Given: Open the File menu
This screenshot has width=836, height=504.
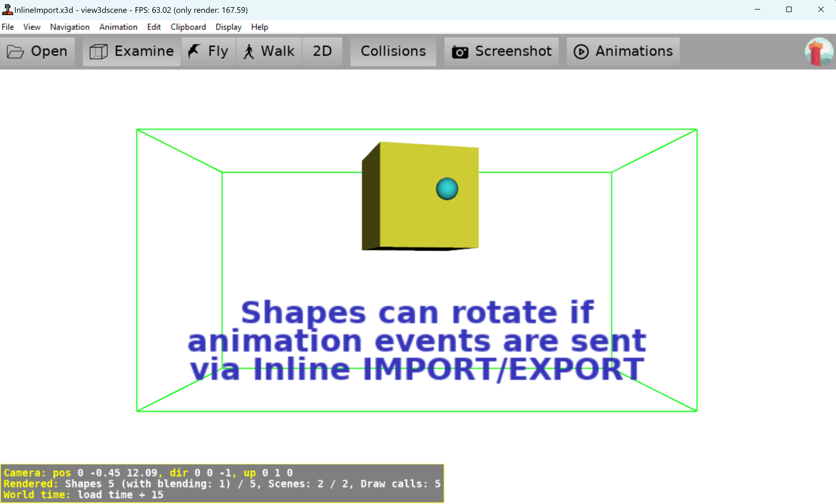Looking at the screenshot, I should [x=8, y=27].
